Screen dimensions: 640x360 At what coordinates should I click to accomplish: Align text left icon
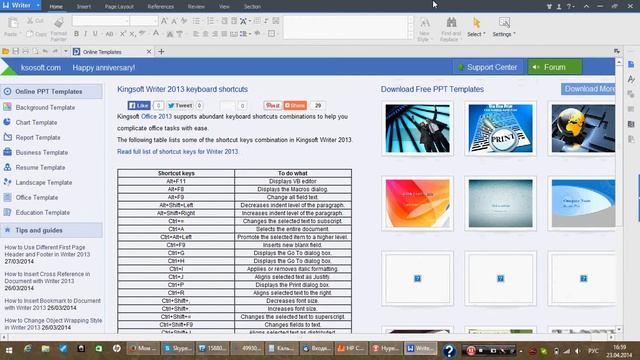[x=196, y=34]
